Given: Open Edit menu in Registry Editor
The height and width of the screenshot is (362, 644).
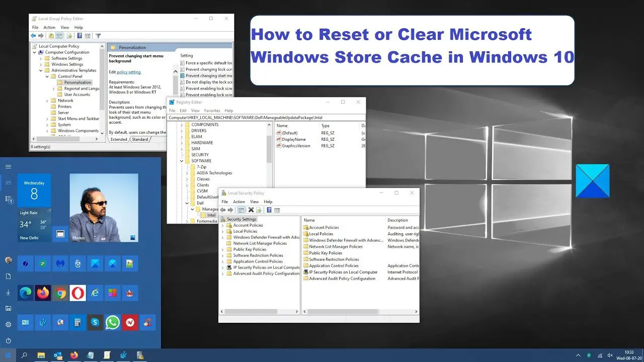Looking at the screenshot, I should click(183, 111).
